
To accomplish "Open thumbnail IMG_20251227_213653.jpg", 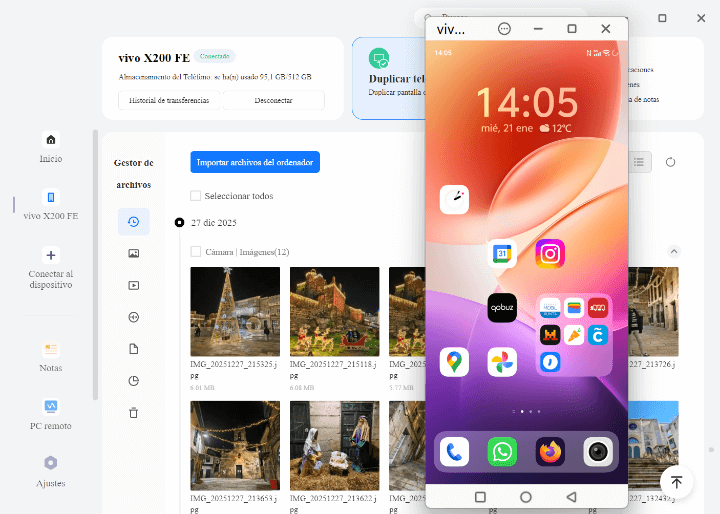I will pyautogui.click(x=235, y=446).
